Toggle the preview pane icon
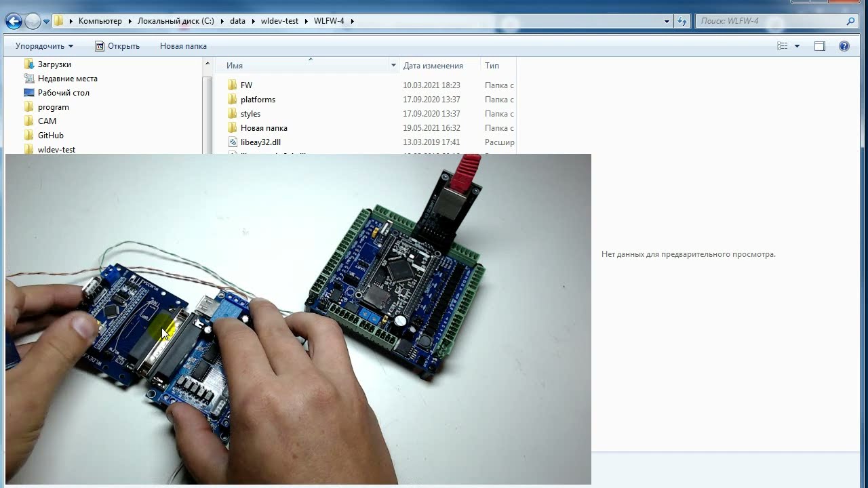 click(820, 46)
